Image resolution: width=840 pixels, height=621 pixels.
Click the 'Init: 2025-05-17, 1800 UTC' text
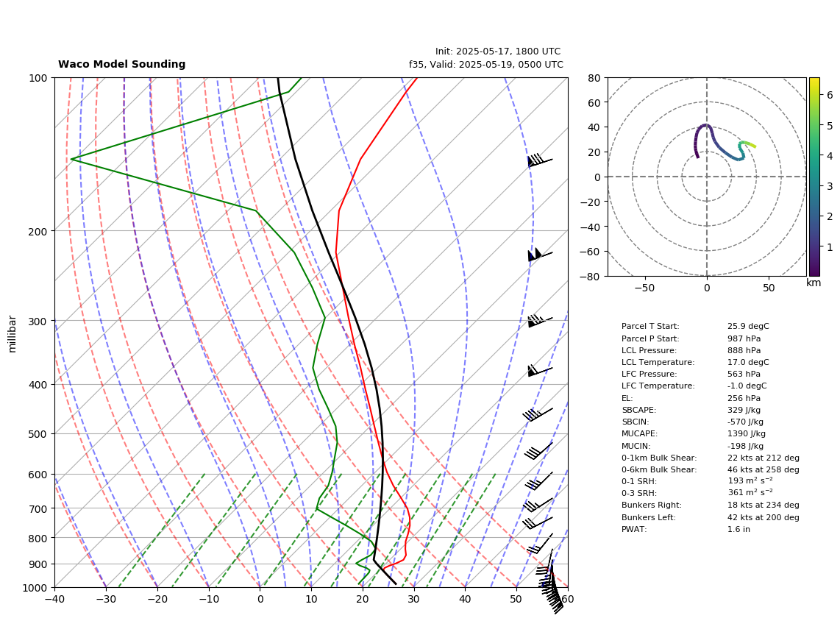point(498,52)
